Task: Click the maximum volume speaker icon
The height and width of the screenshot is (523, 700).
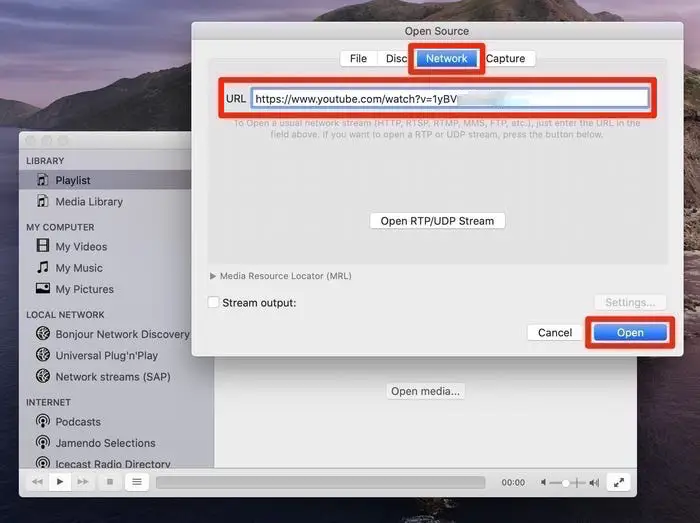Action: pyautogui.click(x=594, y=482)
